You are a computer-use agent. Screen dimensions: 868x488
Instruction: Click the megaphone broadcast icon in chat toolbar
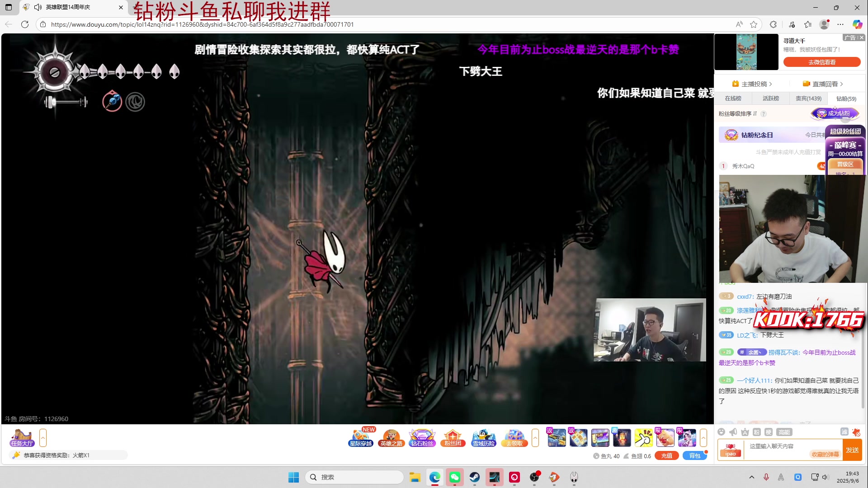(733, 432)
